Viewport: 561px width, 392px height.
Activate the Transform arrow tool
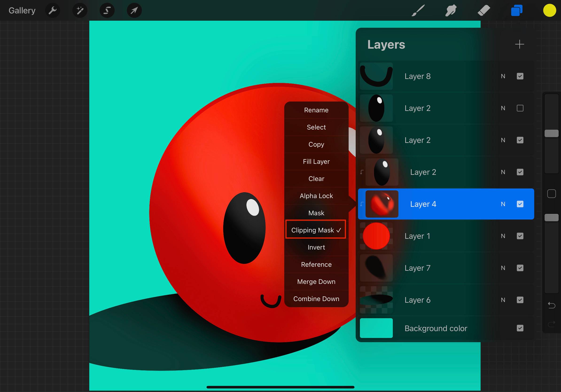pos(134,11)
